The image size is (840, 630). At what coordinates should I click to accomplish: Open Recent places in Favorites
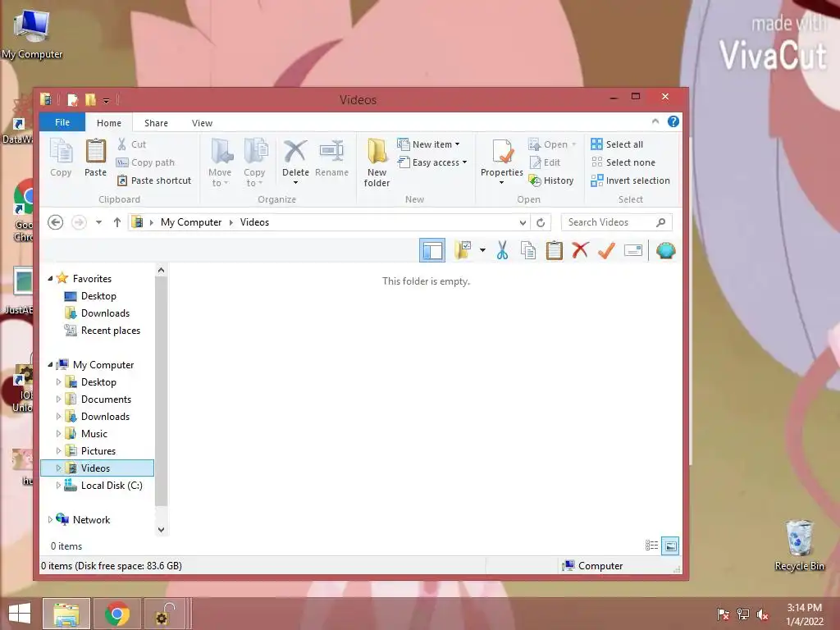(x=111, y=331)
